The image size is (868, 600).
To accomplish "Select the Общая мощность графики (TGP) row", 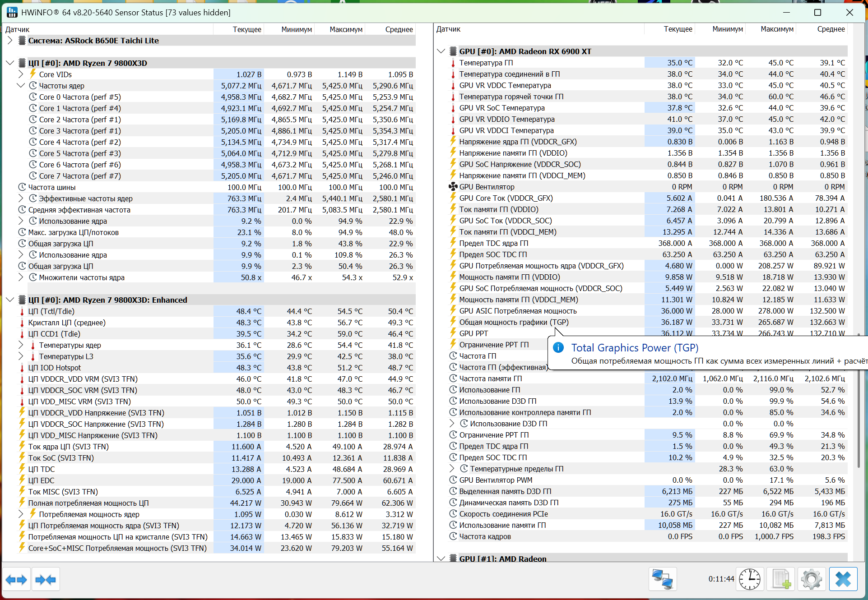I will (x=514, y=322).
